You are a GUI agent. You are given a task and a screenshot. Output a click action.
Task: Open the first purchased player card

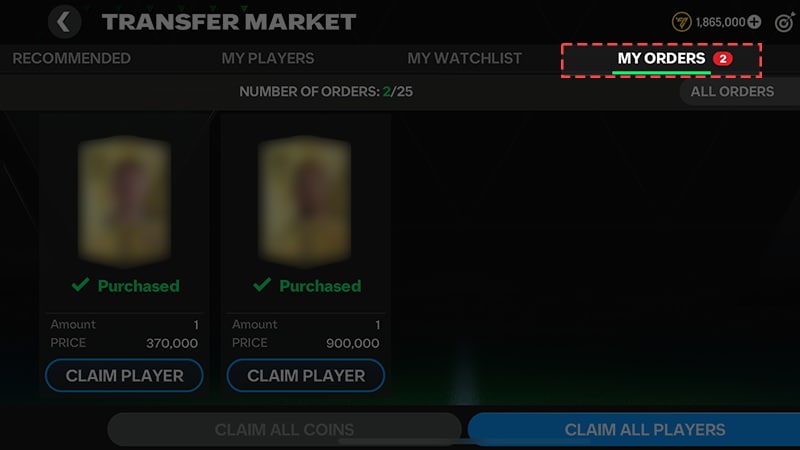[124, 201]
